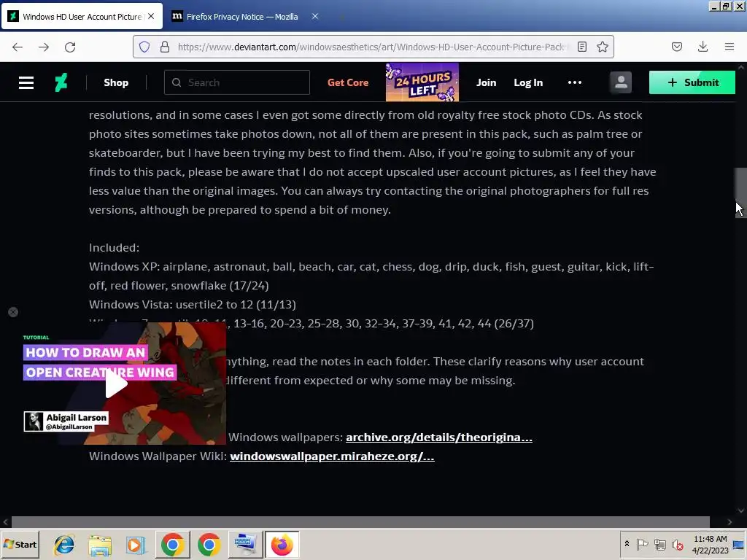Show hidden tray icons chevron
This screenshot has width=747, height=560.
point(627,544)
